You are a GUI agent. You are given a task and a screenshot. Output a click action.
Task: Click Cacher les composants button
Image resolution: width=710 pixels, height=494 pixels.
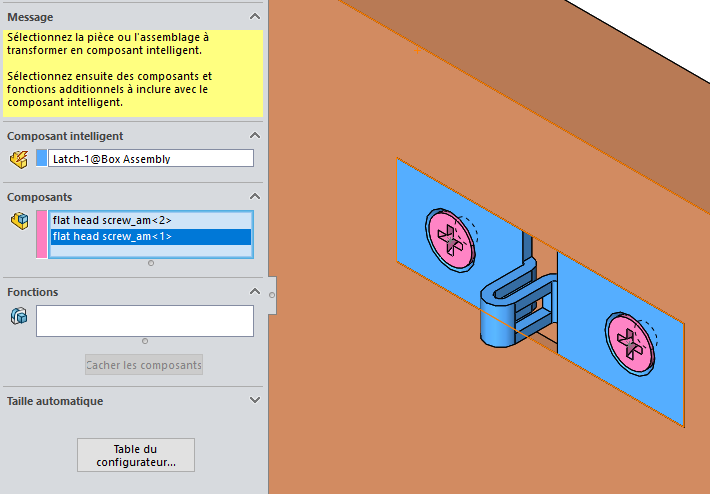144,365
